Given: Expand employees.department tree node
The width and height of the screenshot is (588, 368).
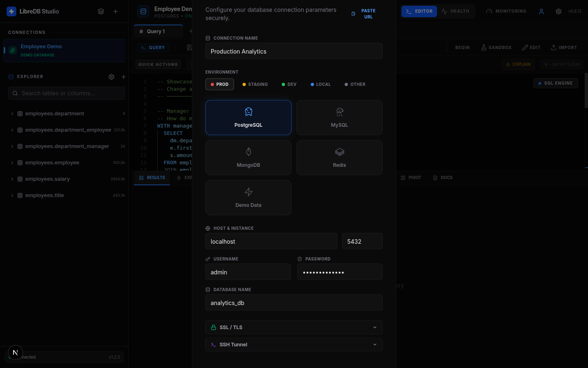Looking at the screenshot, I should click(12, 114).
